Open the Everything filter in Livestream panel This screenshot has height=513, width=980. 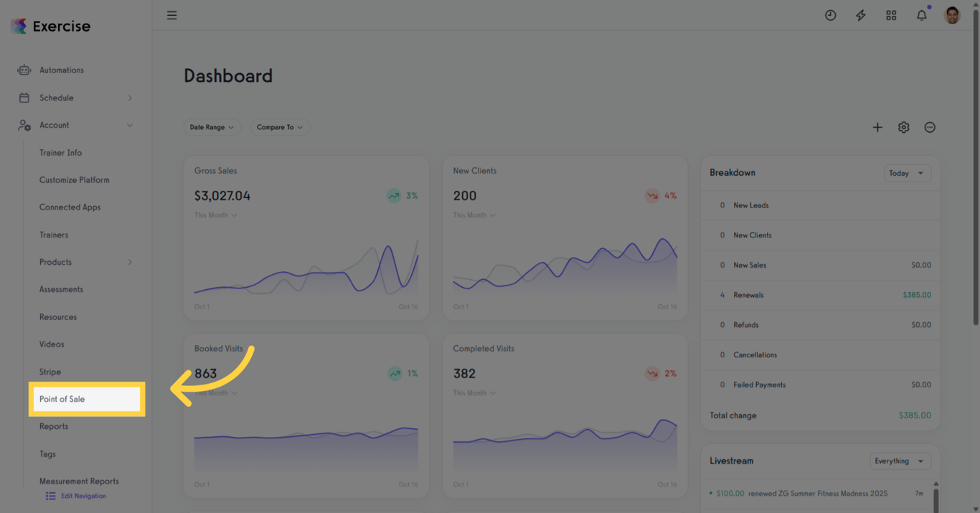(x=900, y=461)
